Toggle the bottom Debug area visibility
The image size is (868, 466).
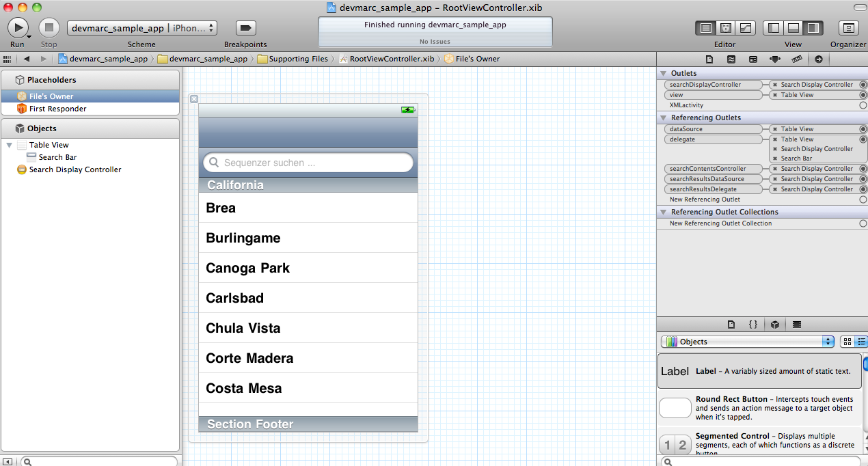point(793,28)
